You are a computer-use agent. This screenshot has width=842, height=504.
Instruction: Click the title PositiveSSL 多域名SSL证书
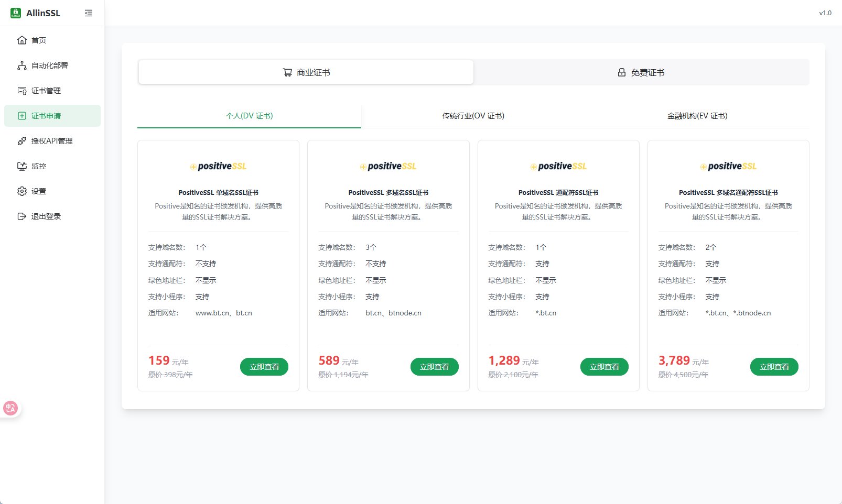(x=388, y=193)
